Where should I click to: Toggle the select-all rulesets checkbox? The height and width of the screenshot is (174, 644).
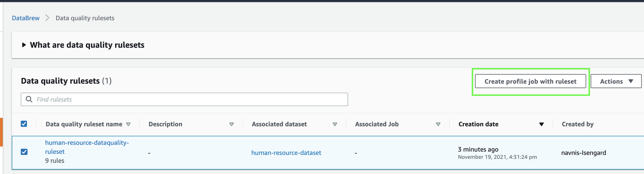24,124
